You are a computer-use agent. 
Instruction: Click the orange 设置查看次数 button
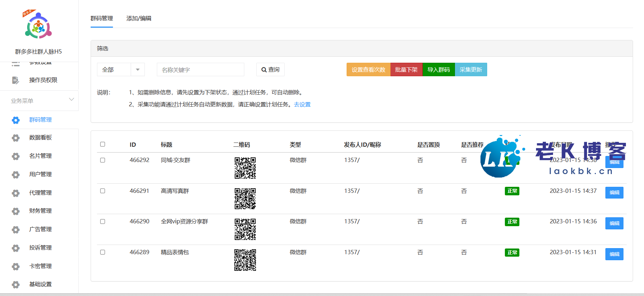pyautogui.click(x=369, y=69)
